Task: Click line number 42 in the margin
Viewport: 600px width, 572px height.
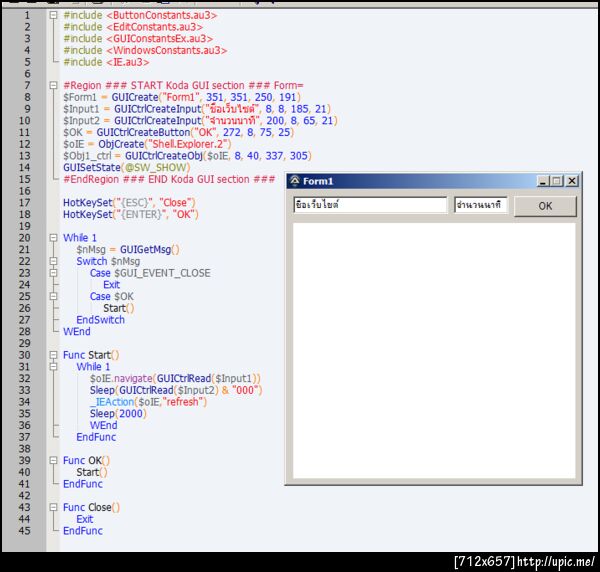Action: [x=24, y=495]
